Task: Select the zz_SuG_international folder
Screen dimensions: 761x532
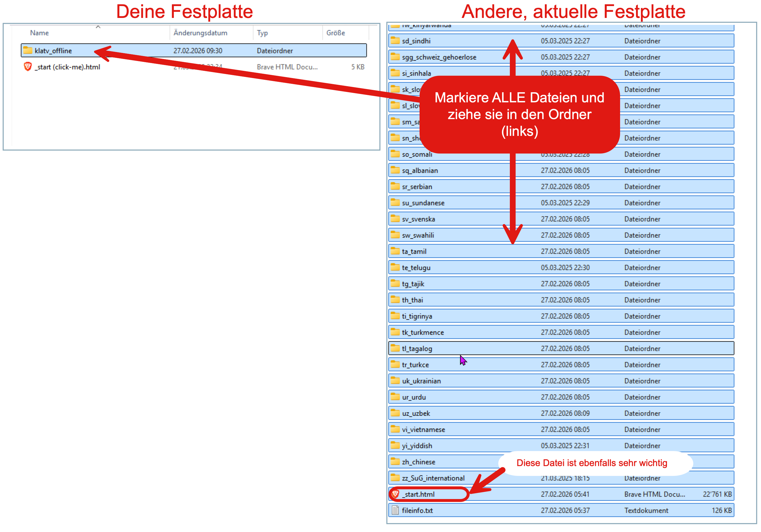Action: 433,478
